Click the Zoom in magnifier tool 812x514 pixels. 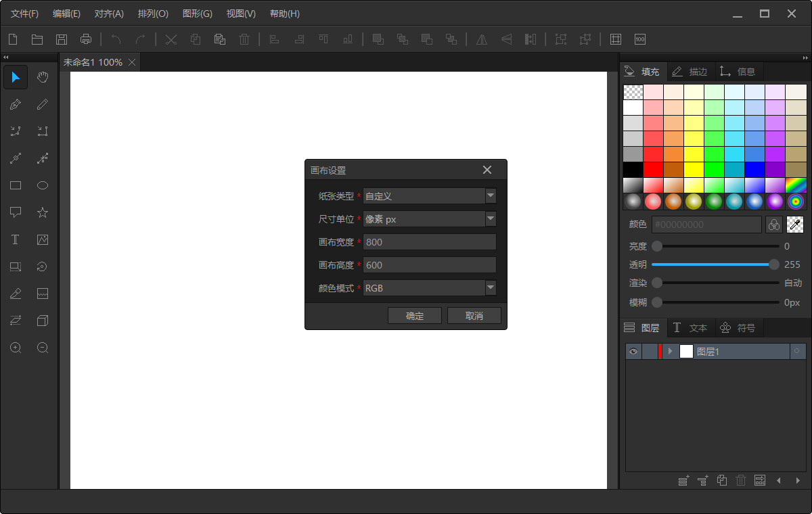click(16, 348)
